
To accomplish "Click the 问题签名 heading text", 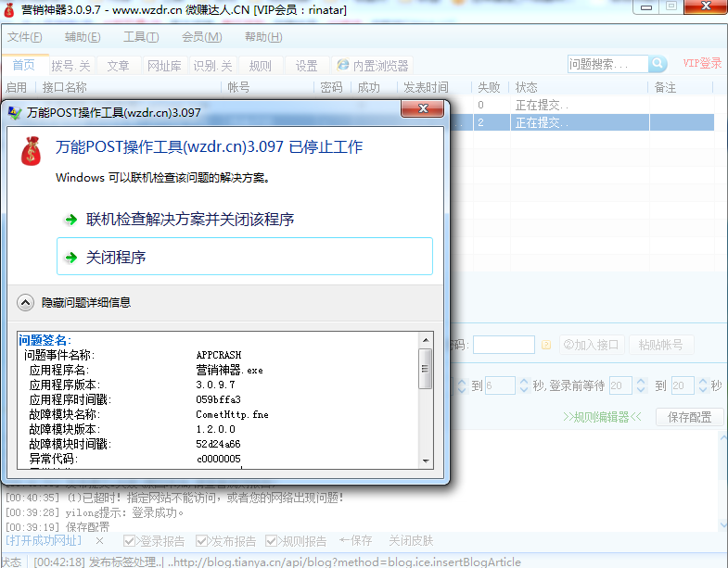I will tap(45, 340).
